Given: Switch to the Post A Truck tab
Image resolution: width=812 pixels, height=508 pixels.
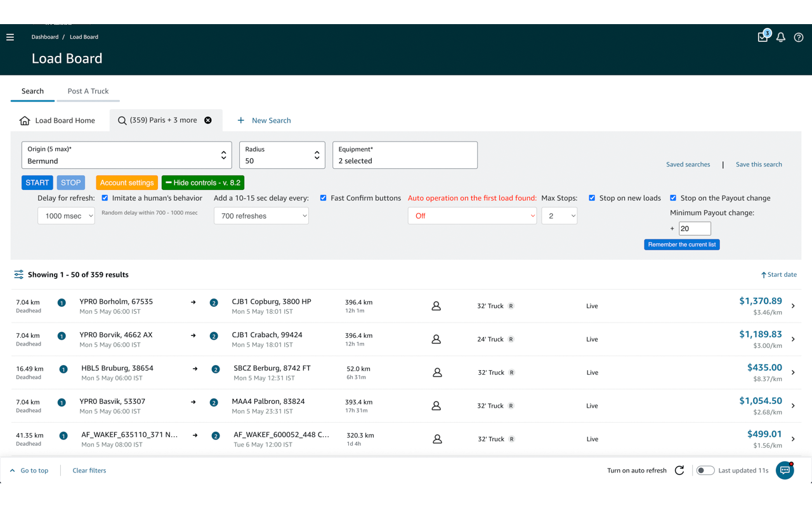Looking at the screenshot, I should [88, 91].
